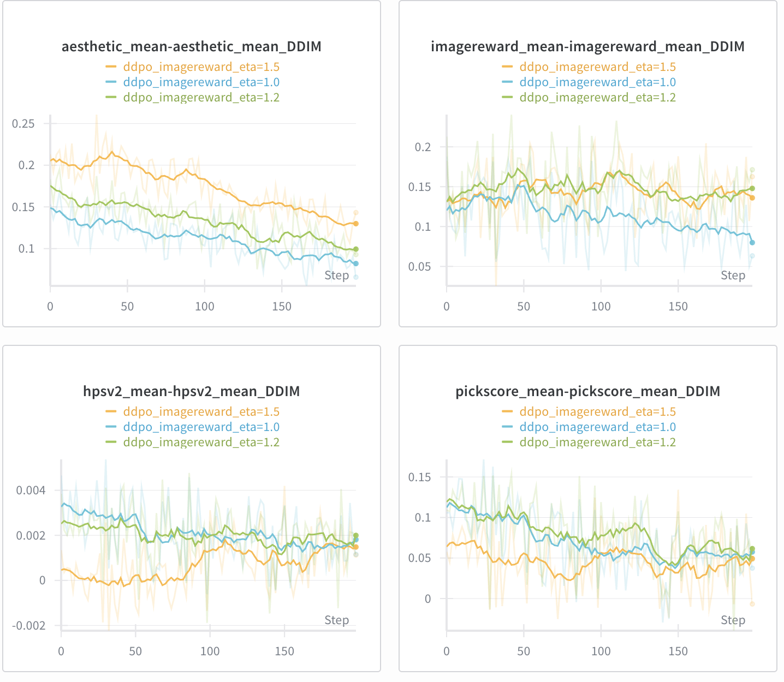784x682 pixels.
Task: Click the pickscore_mean-pickscore_mean_DDIM chart title
Action: [x=587, y=392]
